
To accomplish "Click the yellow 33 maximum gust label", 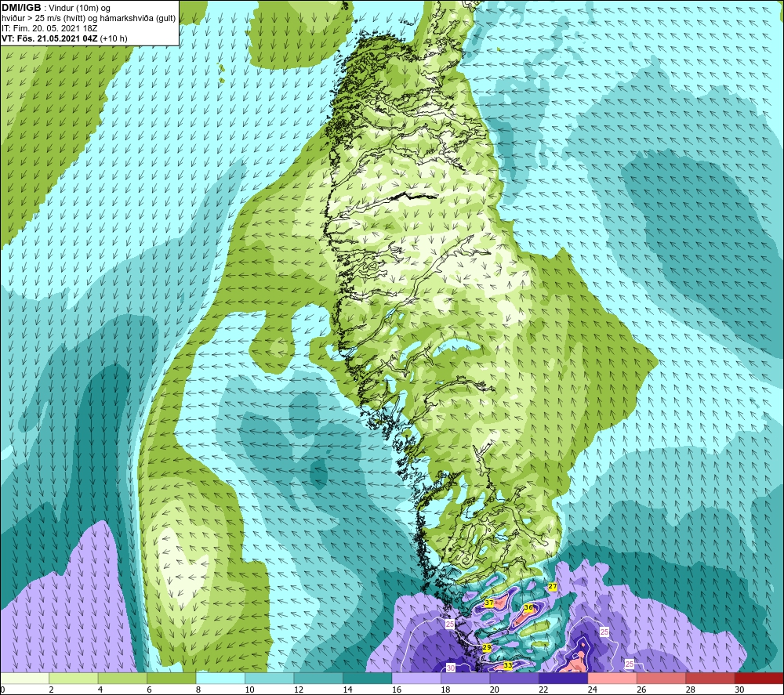I will 508,665.
